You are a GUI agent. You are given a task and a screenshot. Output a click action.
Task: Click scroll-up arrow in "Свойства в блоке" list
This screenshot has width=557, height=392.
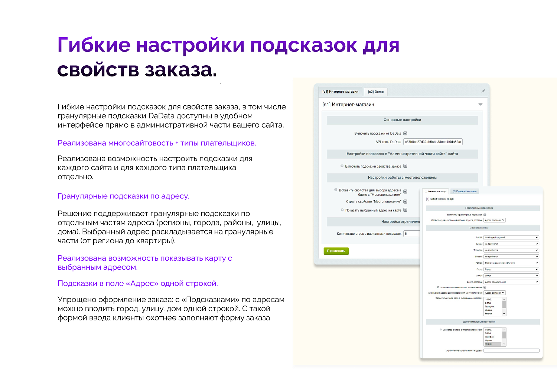click(504, 330)
